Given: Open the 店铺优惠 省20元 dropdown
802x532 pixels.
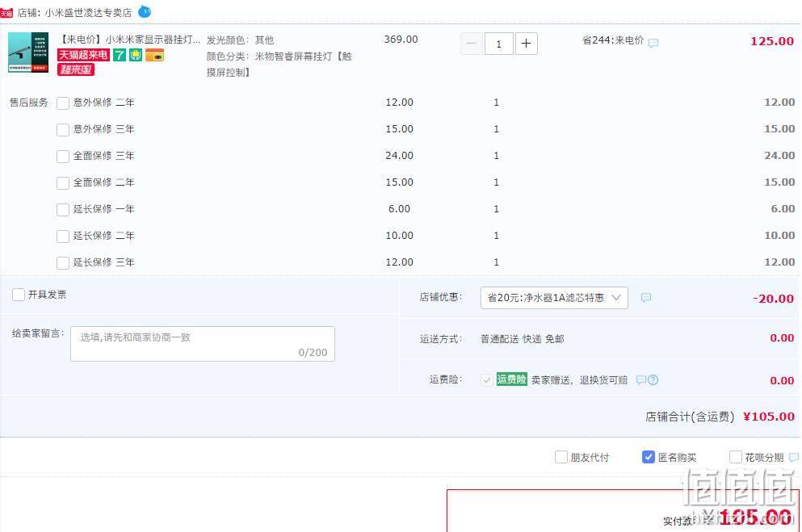Looking at the screenshot, I should (554, 298).
